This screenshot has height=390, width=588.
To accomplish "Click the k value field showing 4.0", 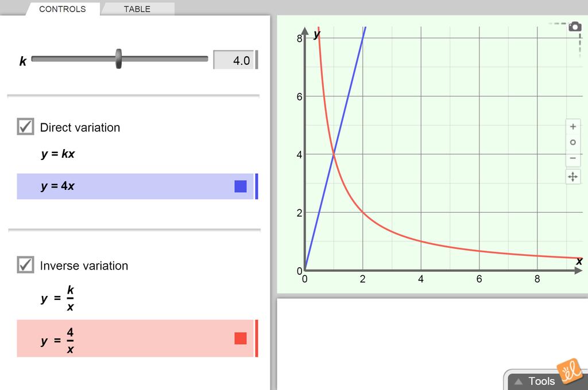I will point(234,60).
